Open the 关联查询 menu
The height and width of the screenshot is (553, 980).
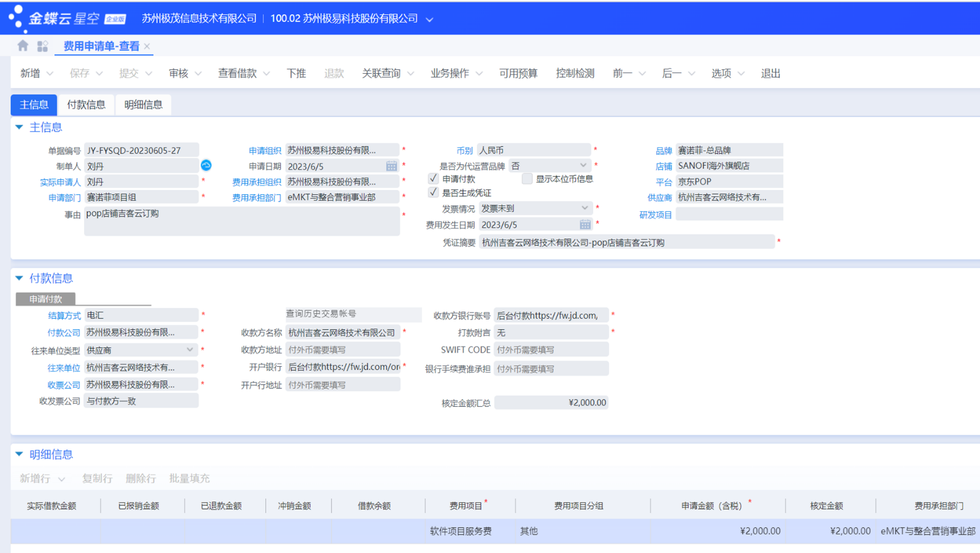pyautogui.click(x=387, y=73)
